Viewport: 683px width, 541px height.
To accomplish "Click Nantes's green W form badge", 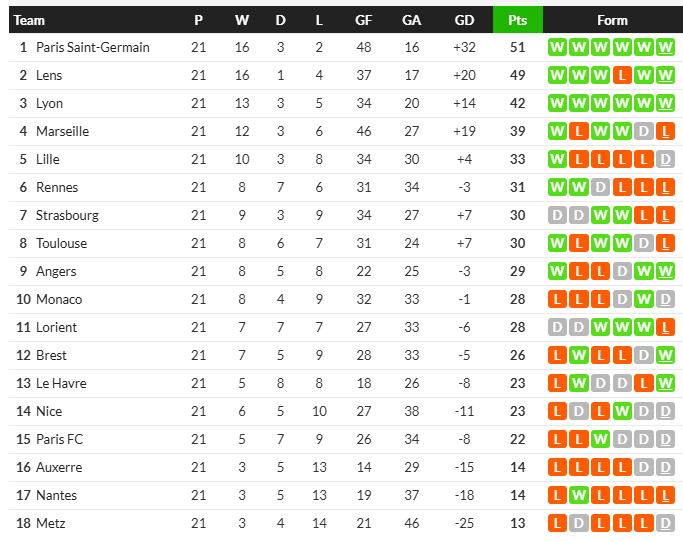I will pyautogui.click(x=579, y=495).
